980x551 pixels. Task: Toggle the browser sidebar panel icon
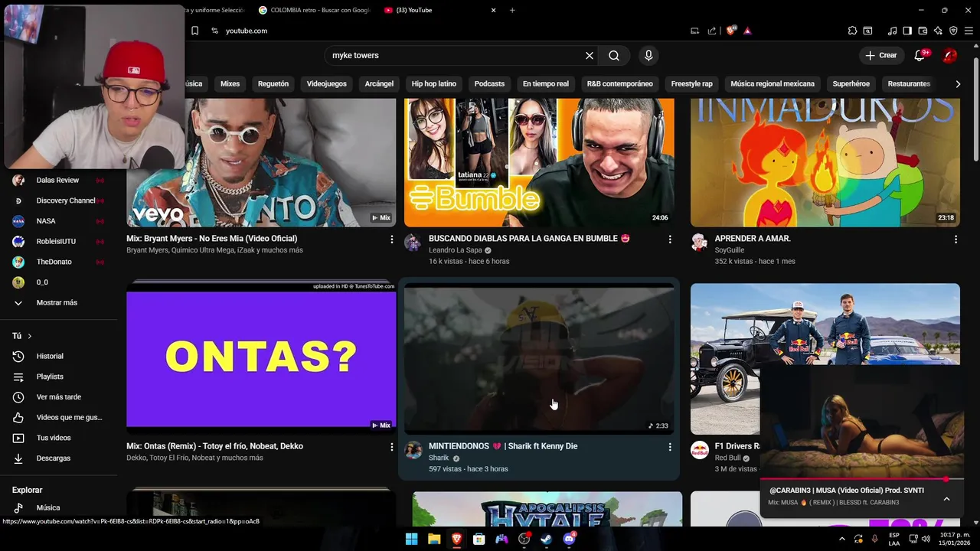907,31
